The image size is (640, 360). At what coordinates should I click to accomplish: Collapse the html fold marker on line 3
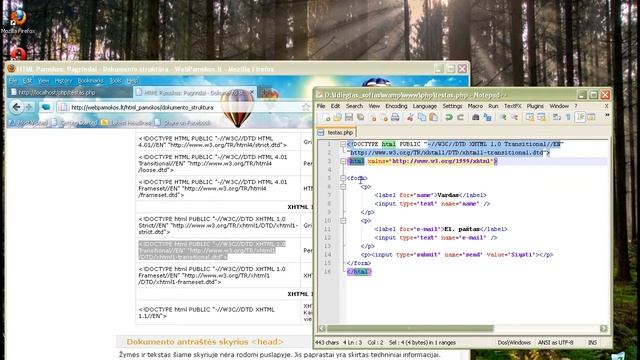(343, 161)
